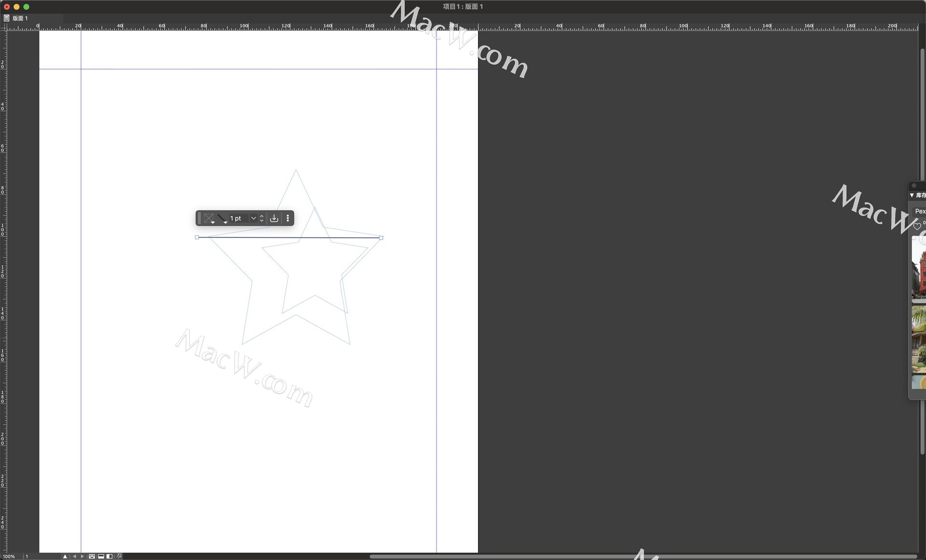The width and height of the screenshot is (926, 560).
Task: Click the green fullscreen window button
Action: pos(26,7)
